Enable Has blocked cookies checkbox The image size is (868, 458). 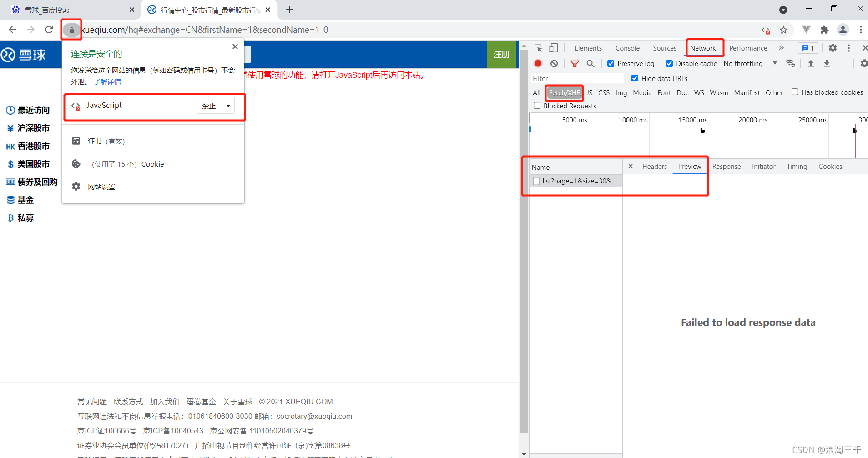795,92
